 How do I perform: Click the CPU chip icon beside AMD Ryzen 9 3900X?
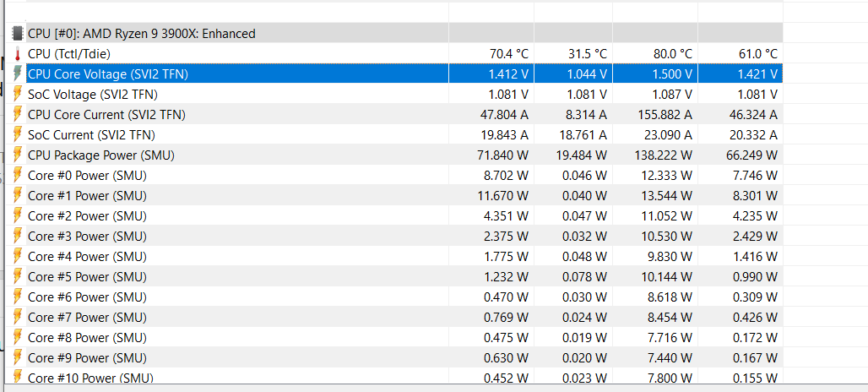point(18,33)
